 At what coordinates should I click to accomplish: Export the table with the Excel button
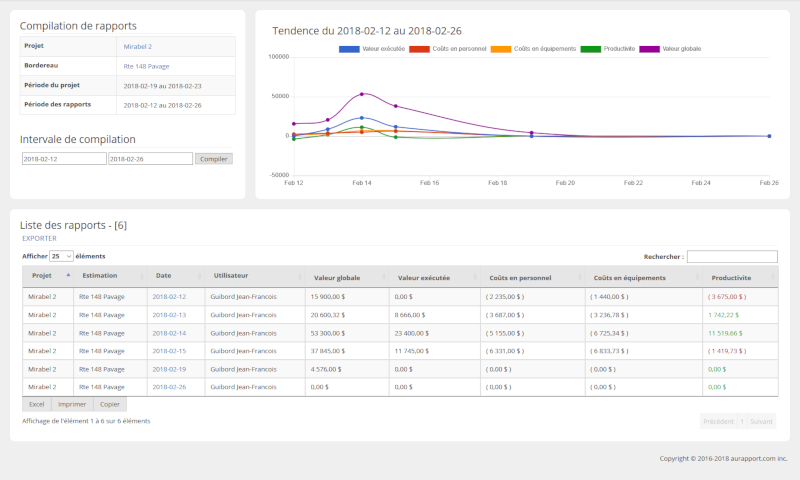pyautogui.click(x=36, y=404)
